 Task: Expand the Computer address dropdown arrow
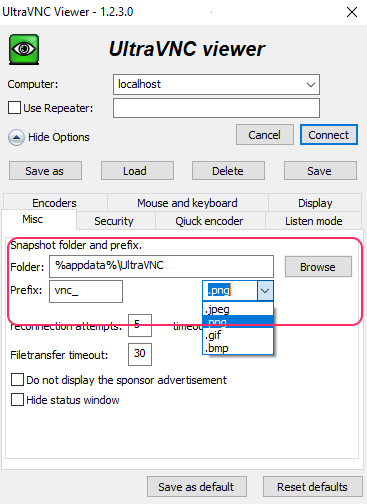pyautogui.click(x=311, y=85)
